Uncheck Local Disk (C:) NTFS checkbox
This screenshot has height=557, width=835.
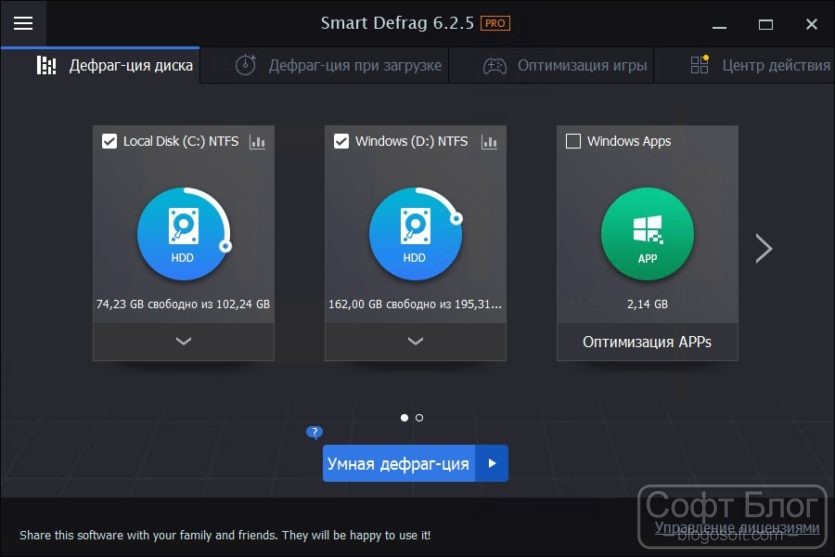[109, 141]
